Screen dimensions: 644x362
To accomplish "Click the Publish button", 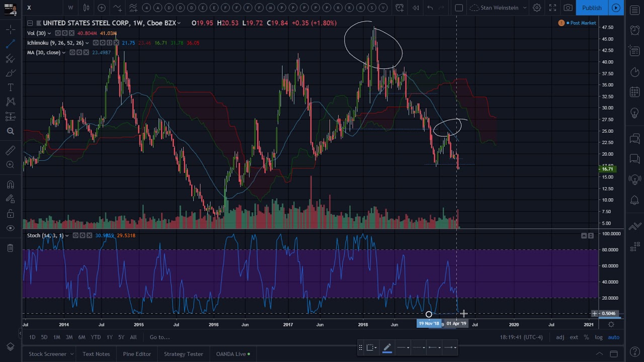I will 592,8.
